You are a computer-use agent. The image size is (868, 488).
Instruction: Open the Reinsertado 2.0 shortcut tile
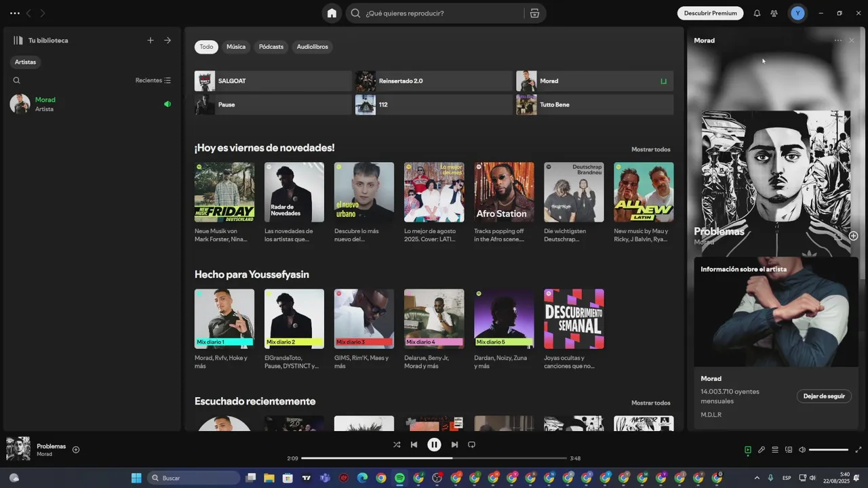(433, 81)
